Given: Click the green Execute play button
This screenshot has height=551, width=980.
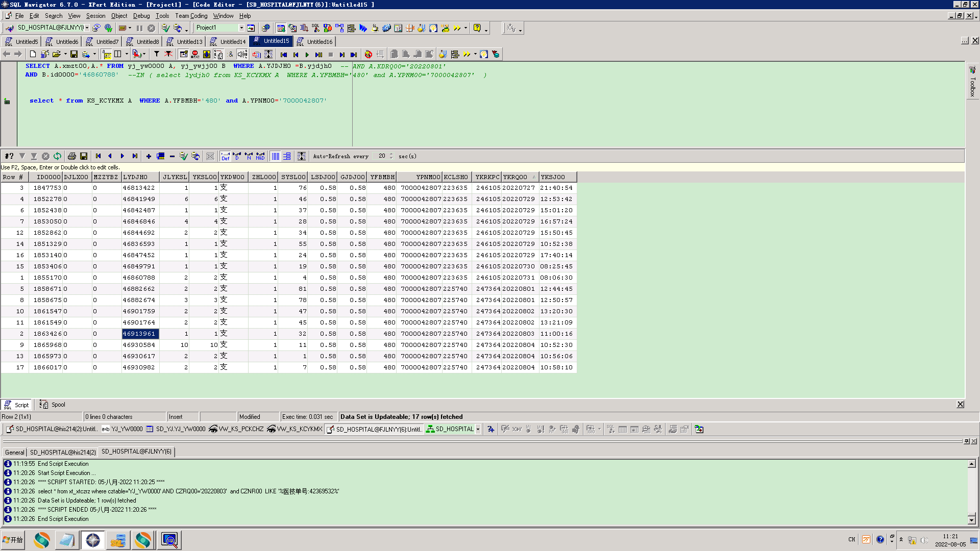Looking at the screenshot, I should coord(307,55).
